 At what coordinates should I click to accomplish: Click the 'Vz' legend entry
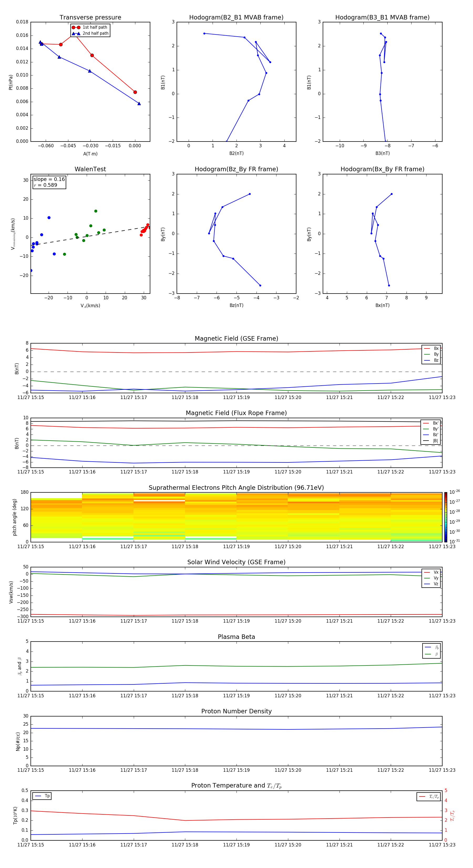coord(431,584)
